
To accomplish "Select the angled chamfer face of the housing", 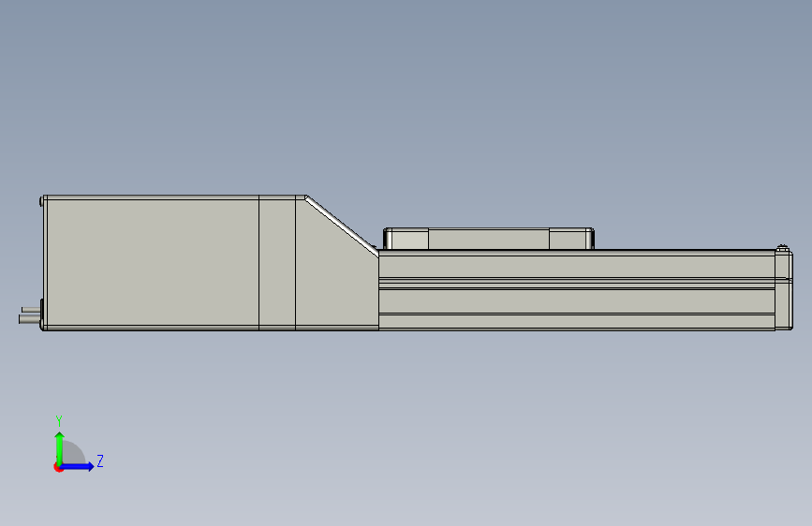I will click(342, 226).
